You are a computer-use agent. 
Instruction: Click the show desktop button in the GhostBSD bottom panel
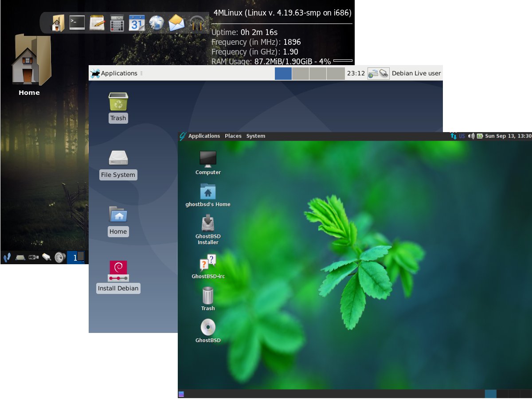(181, 394)
